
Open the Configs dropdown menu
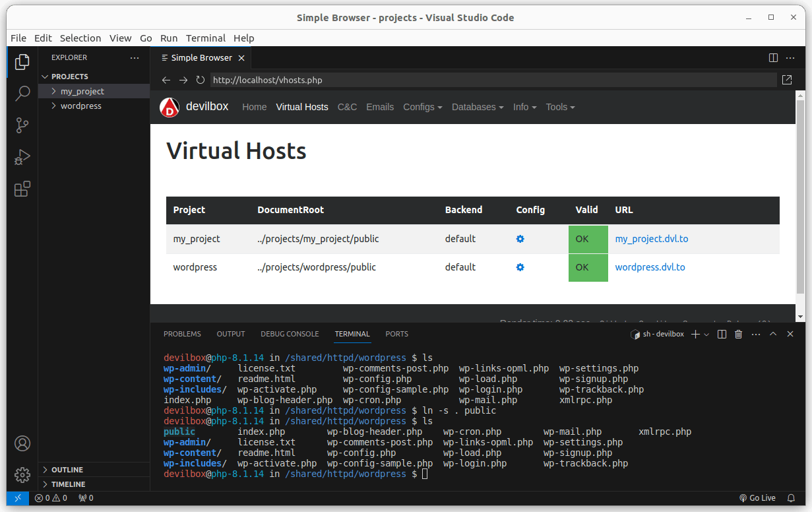click(422, 107)
